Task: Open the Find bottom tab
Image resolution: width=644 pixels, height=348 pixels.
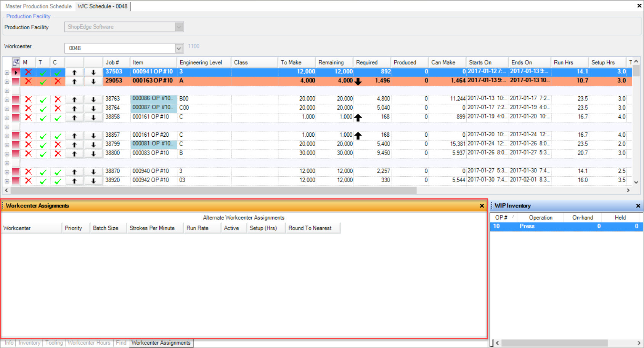Action: pos(121,343)
